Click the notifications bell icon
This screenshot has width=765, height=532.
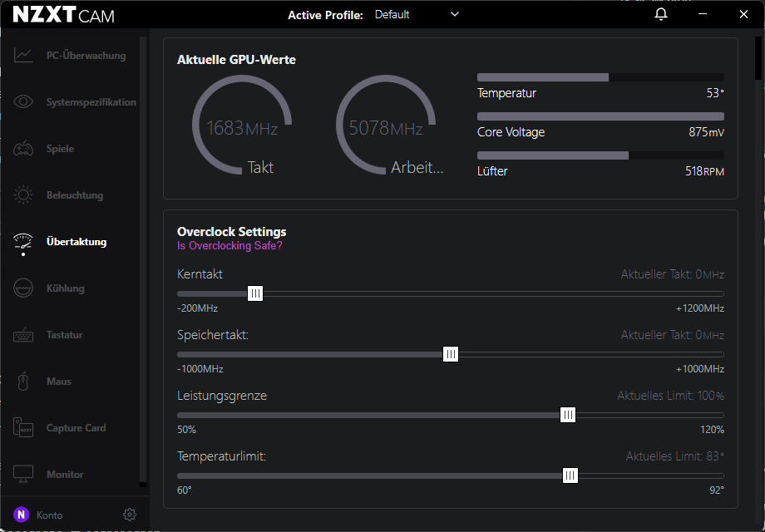point(661,15)
